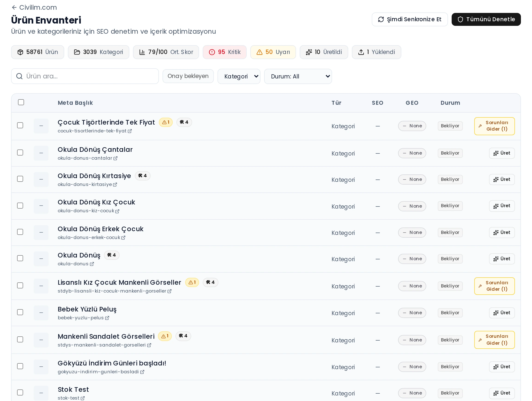
Task: Open the 58761 Ürün stat chip
Action: (37, 52)
